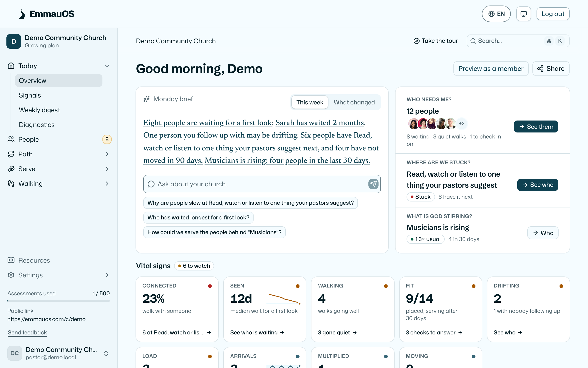Image resolution: width=588 pixels, height=368 pixels.
Task: Click the Search box in header
Action: [518, 41]
